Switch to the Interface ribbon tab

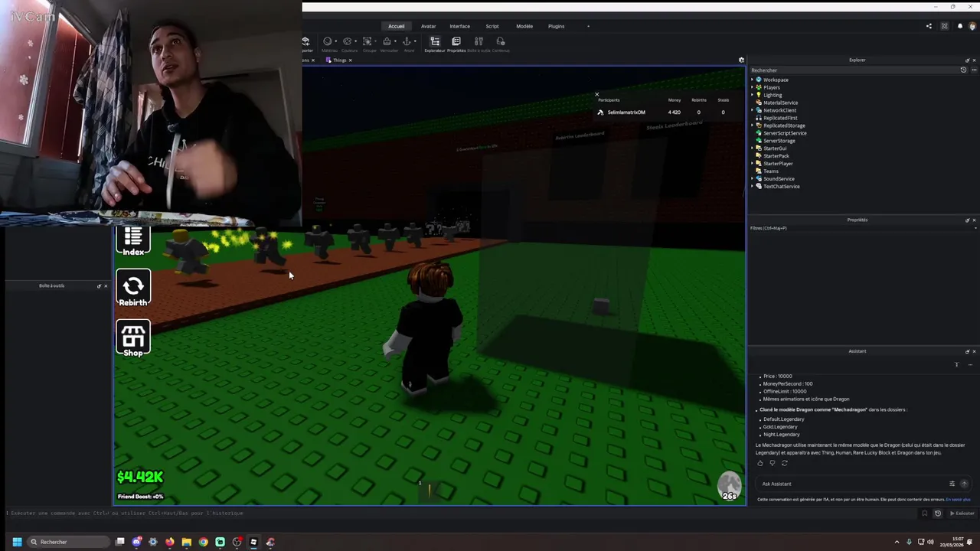459,26
